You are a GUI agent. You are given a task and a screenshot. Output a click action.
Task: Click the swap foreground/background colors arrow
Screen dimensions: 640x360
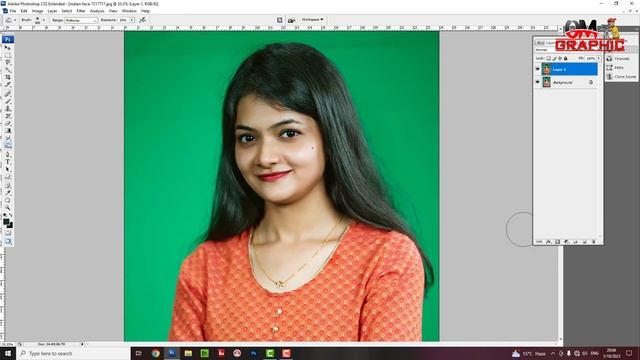click(11, 215)
